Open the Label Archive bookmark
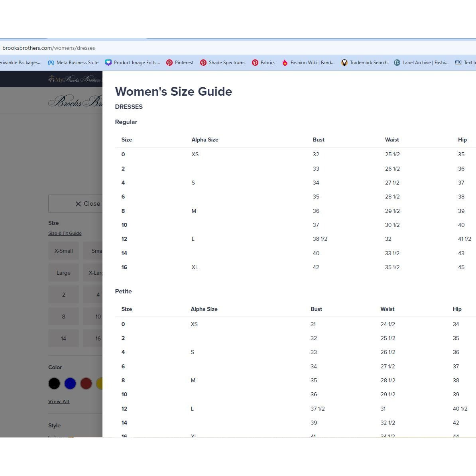 point(421,63)
